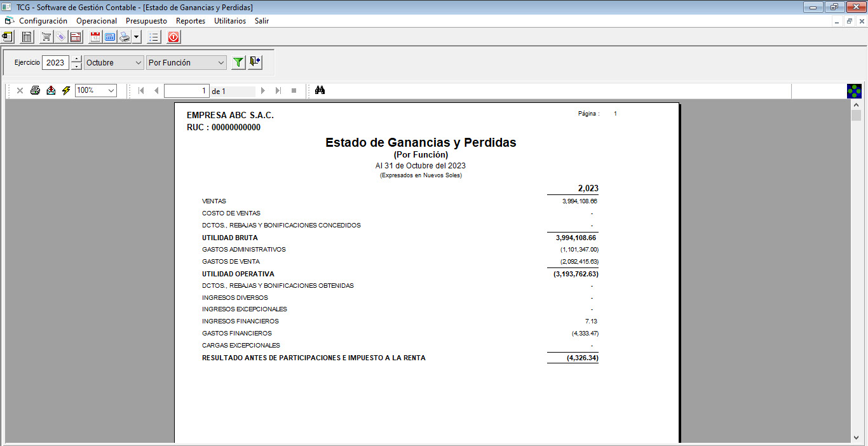Click the red power button in toolbar

pyautogui.click(x=173, y=37)
